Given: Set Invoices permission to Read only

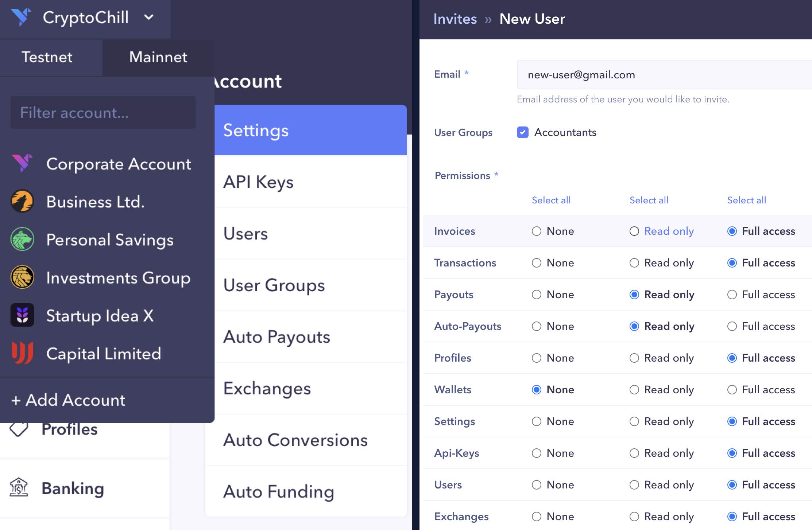Looking at the screenshot, I should tap(634, 231).
